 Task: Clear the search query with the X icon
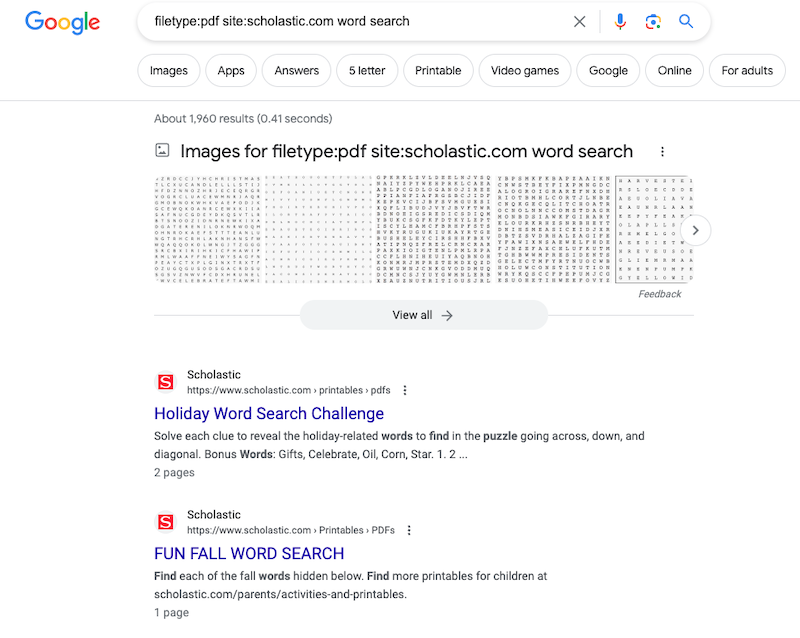click(580, 21)
